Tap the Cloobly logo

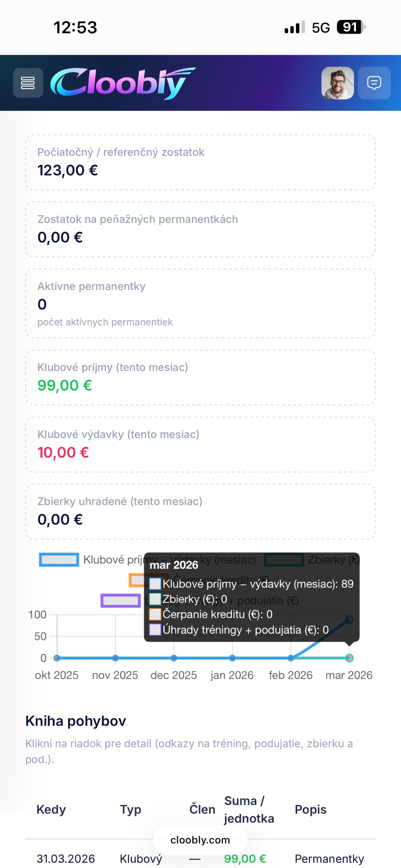tap(123, 83)
